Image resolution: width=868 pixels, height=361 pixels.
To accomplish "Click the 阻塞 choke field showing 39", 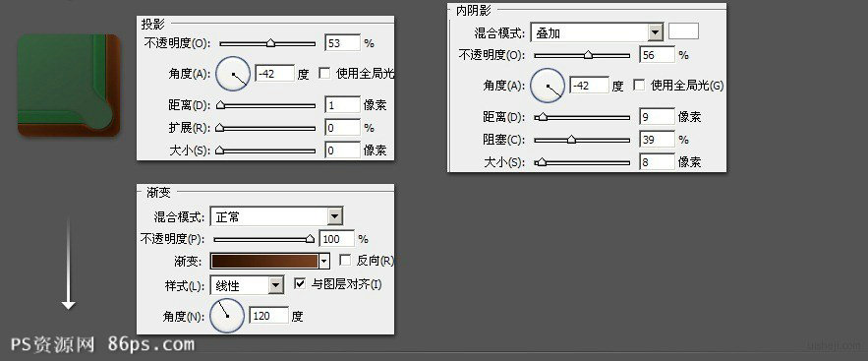I will click(657, 140).
